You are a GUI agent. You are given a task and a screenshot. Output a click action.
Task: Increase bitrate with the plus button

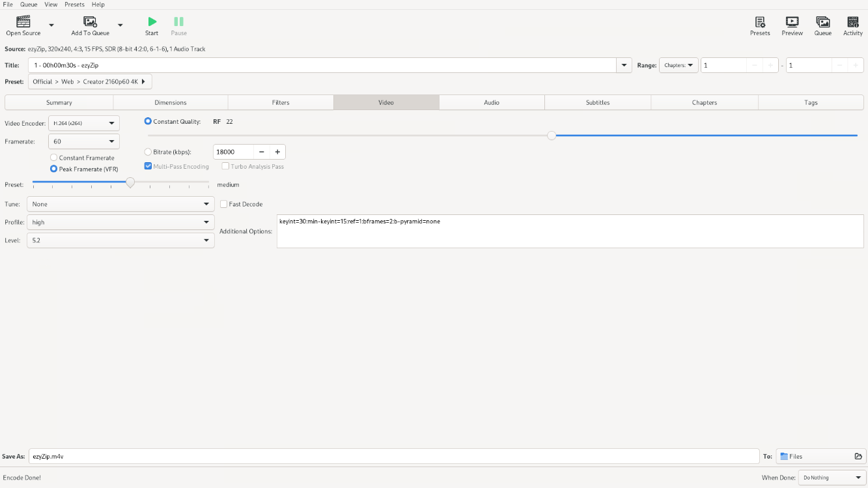tap(277, 152)
